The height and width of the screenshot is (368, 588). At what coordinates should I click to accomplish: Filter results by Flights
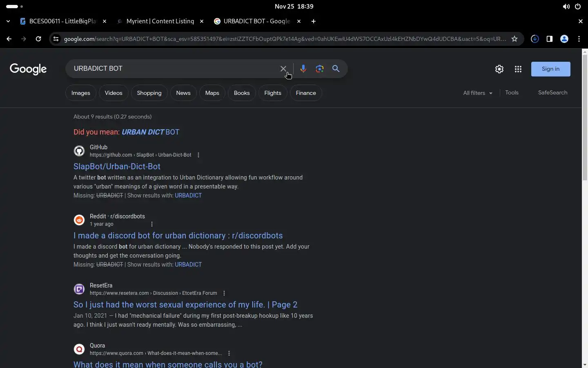coord(273,93)
